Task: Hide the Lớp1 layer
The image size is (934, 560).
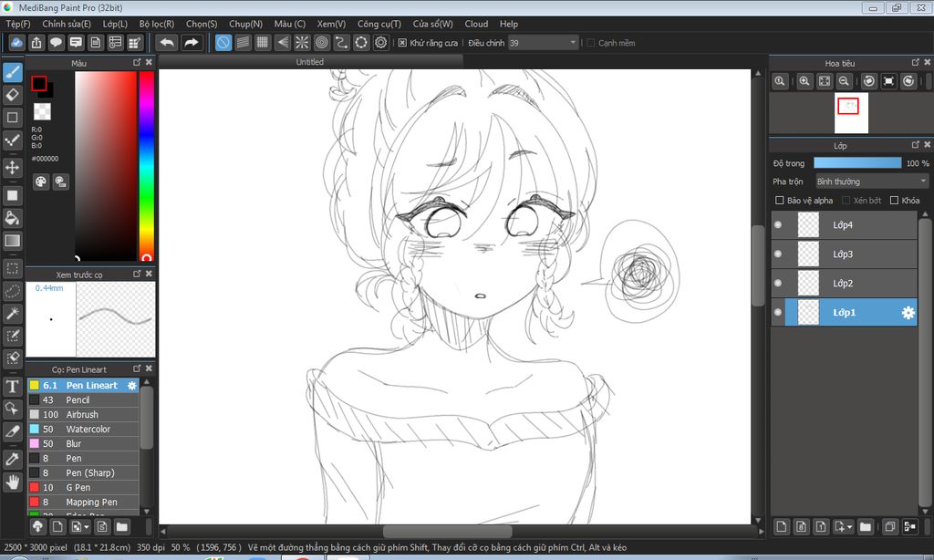Action: click(778, 312)
